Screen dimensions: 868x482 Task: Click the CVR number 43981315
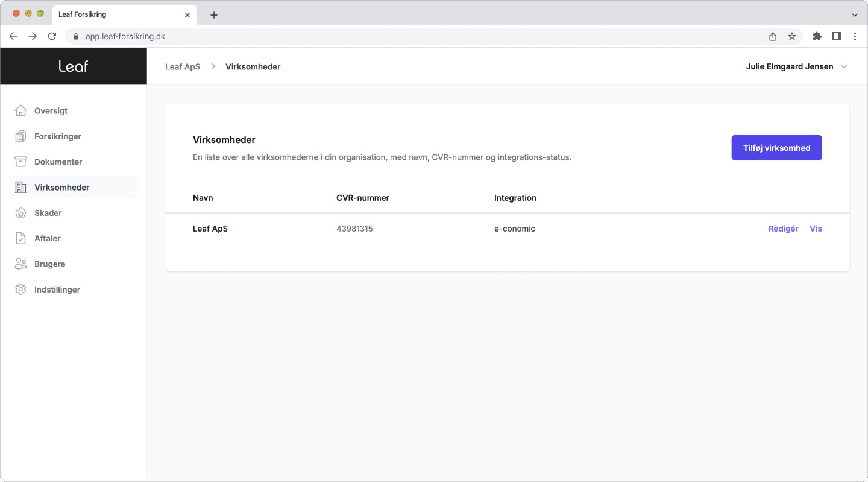tap(354, 229)
